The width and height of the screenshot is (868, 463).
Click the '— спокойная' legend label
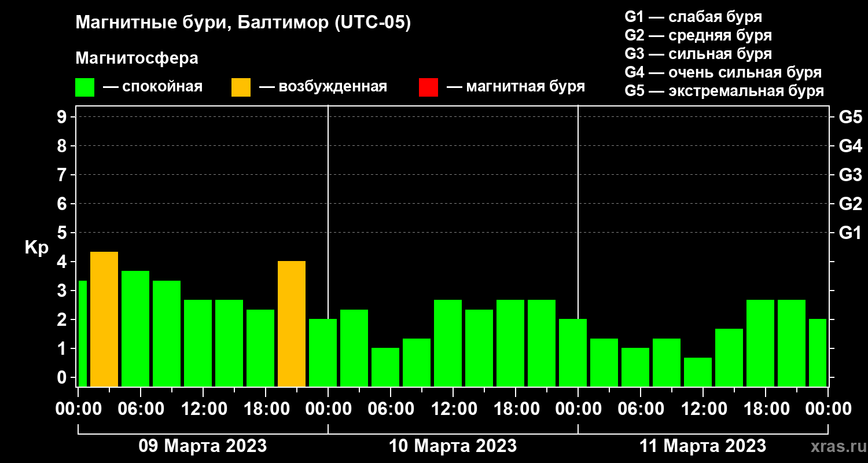(153, 87)
